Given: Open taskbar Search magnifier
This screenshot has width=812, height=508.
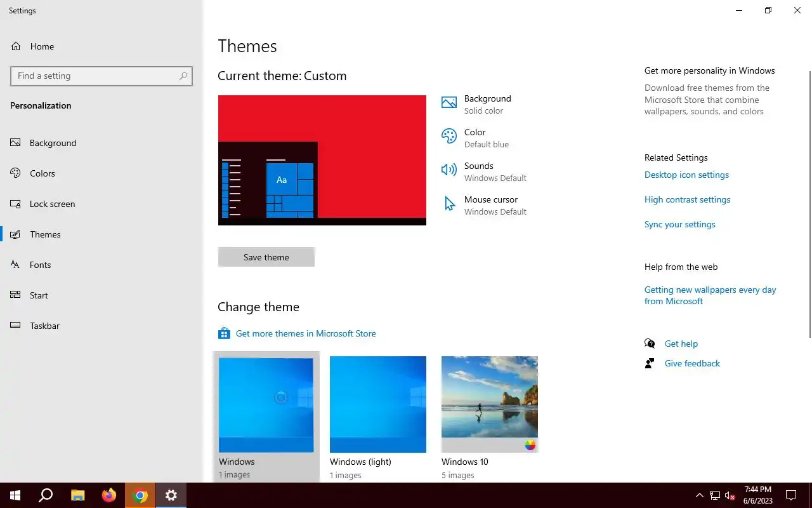Looking at the screenshot, I should tap(46, 495).
